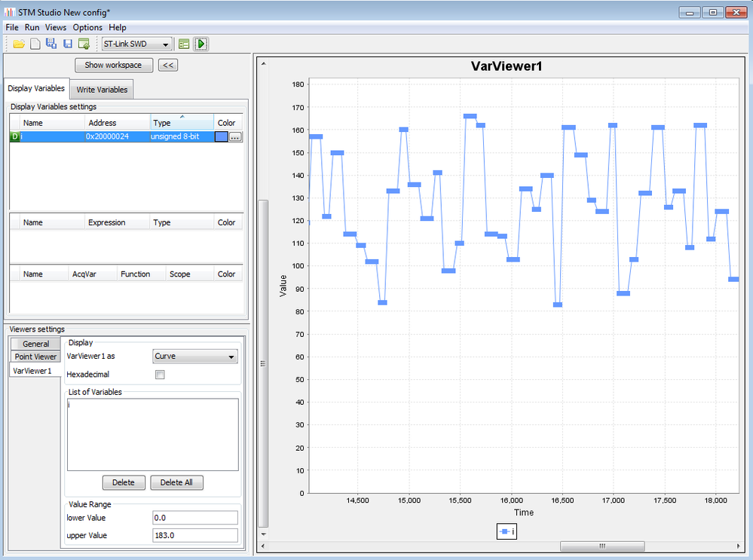This screenshot has height=560, width=753.
Task: Click the i legend entry below the chart
Action: click(x=507, y=531)
